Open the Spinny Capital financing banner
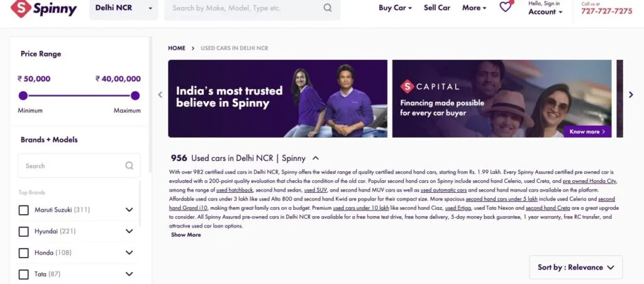 [x=502, y=99]
